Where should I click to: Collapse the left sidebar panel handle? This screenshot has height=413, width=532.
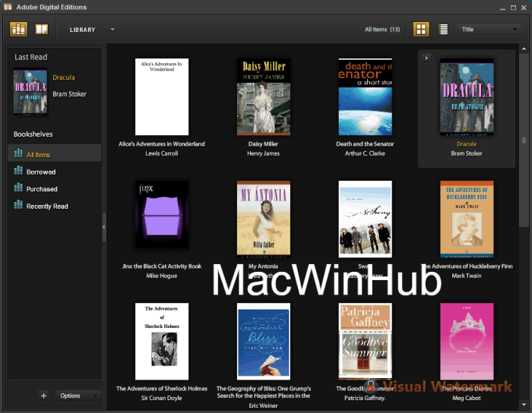[104, 227]
